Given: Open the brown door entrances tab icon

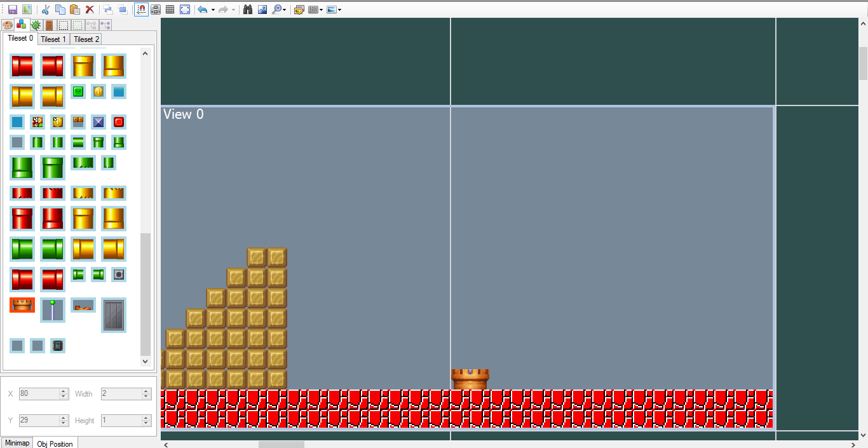Looking at the screenshot, I should pos(49,25).
